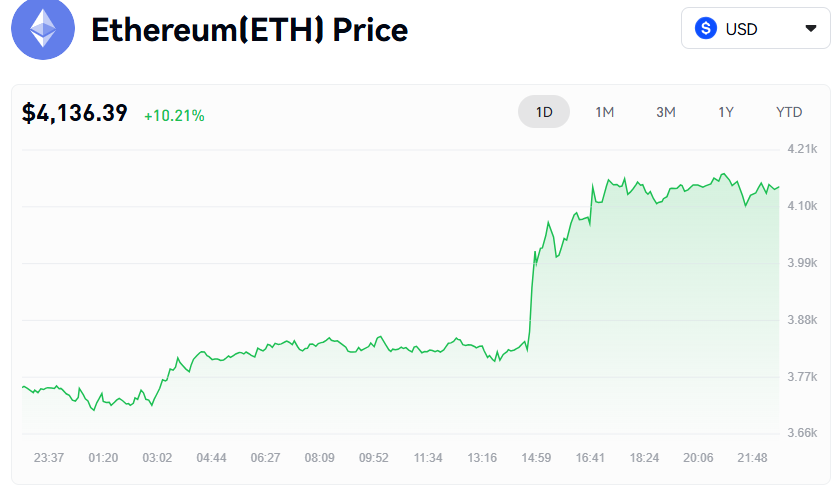Click the blue dollar sign currency icon

pyautogui.click(x=707, y=29)
